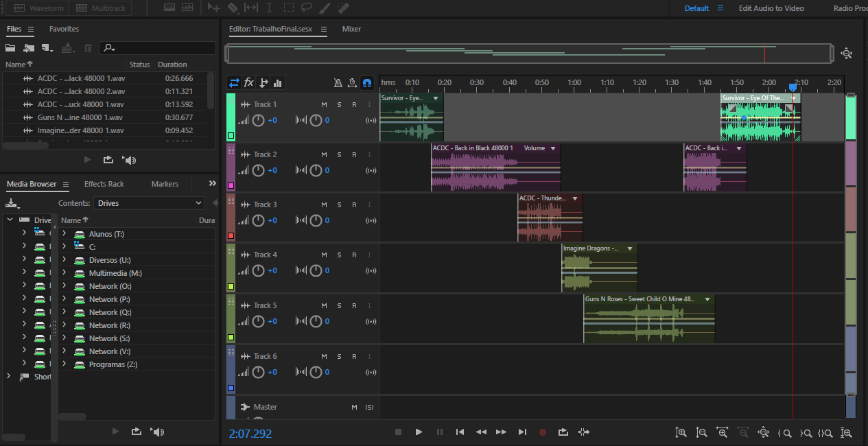Solo Track 3 using its S button

[x=339, y=205]
